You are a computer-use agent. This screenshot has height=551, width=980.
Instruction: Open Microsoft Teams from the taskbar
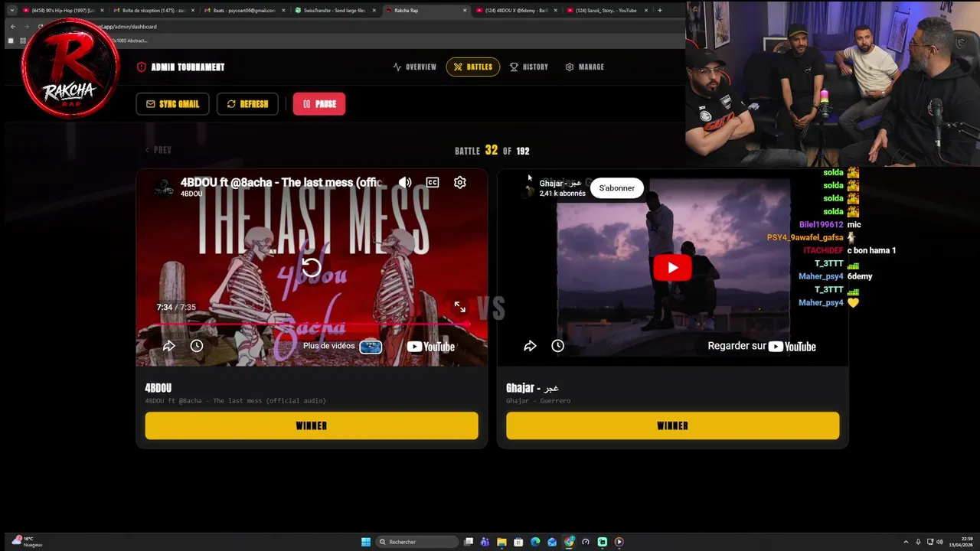tap(485, 542)
